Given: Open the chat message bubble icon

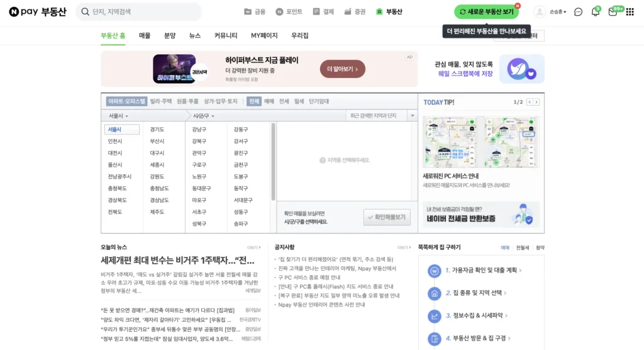Looking at the screenshot, I should click(579, 12).
